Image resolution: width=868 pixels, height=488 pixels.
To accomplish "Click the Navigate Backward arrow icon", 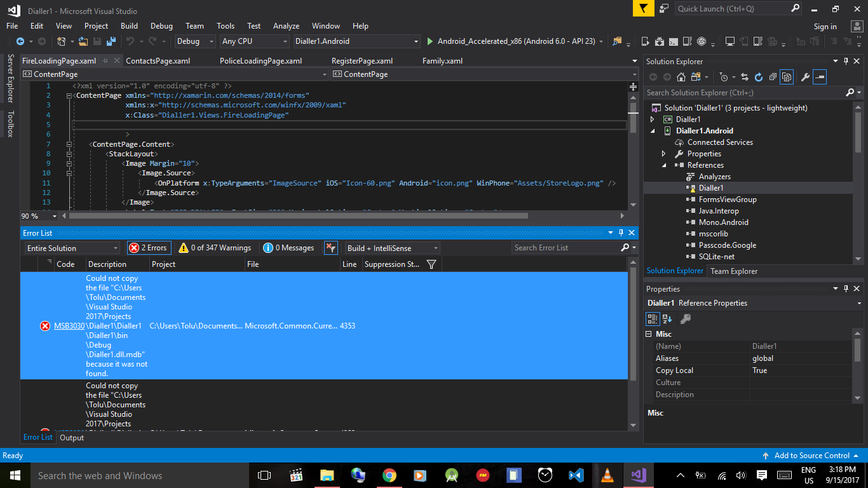I will (20, 41).
